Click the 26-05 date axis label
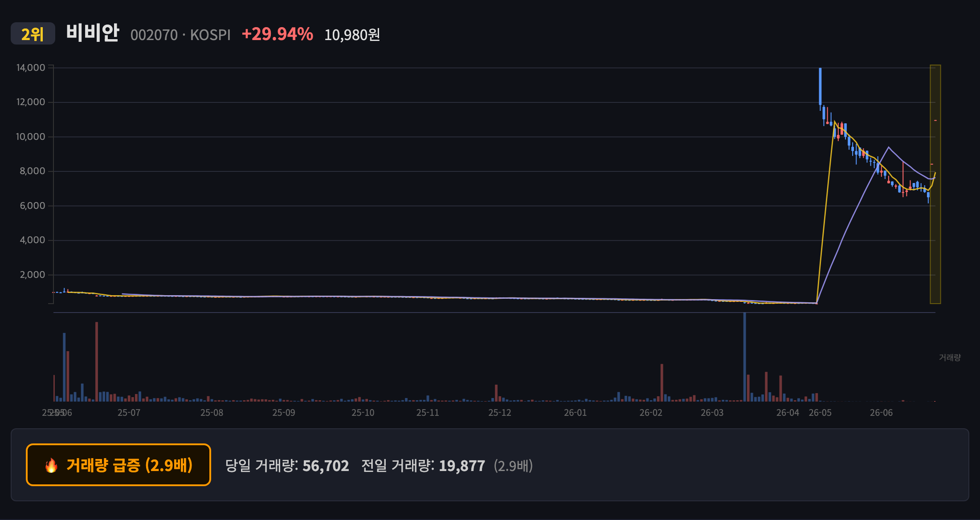Image resolution: width=980 pixels, height=520 pixels. (x=820, y=413)
